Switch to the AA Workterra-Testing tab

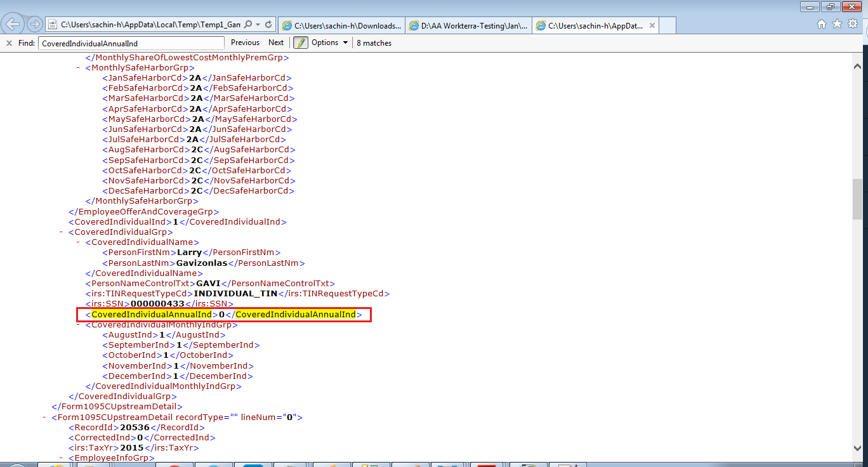coord(468,25)
